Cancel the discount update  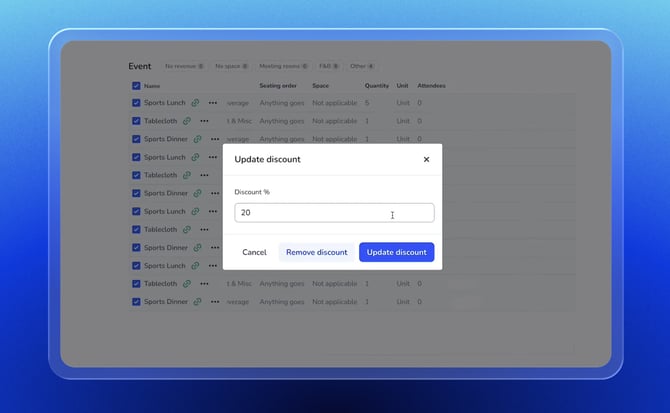(x=254, y=252)
